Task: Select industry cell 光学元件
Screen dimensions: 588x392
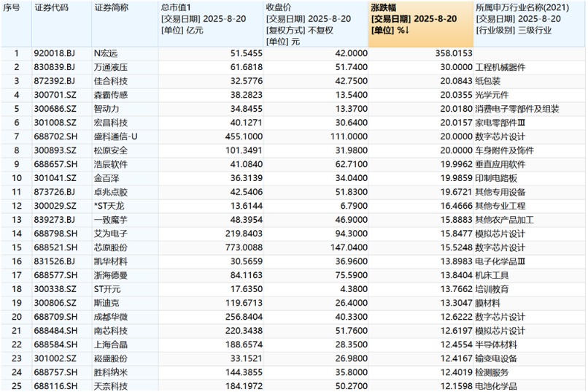Action: [x=492, y=95]
